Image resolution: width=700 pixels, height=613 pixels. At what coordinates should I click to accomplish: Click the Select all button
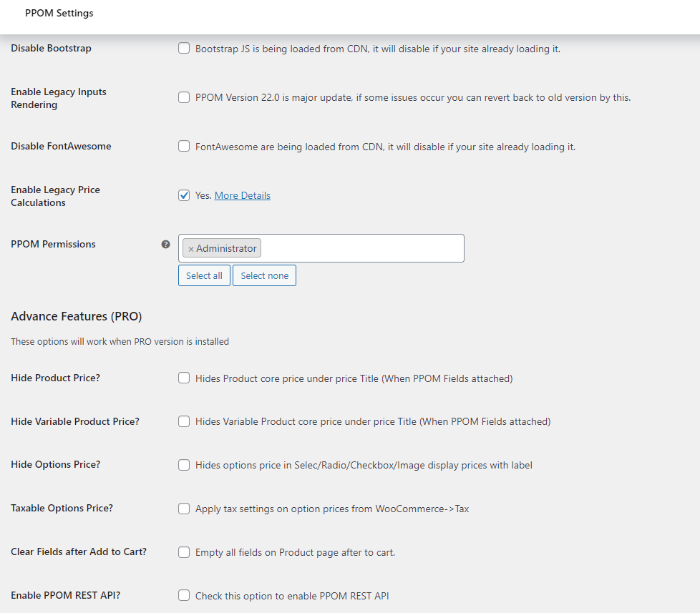pyautogui.click(x=204, y=275)
